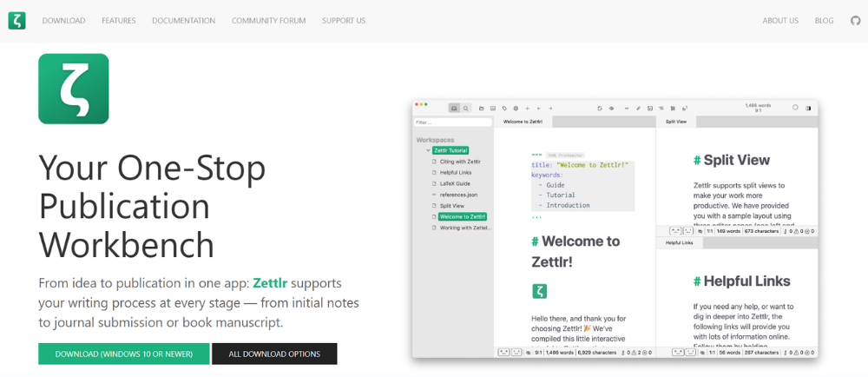Click the embedded Zettlr logo image in document
Viewport: 868px width, 377px height.
(539, 291)
